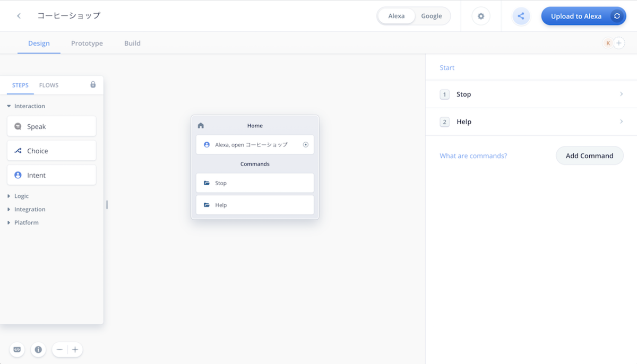Zoom in with the plus button
This screenshot has width=637, height=364.
coord(75,350)
